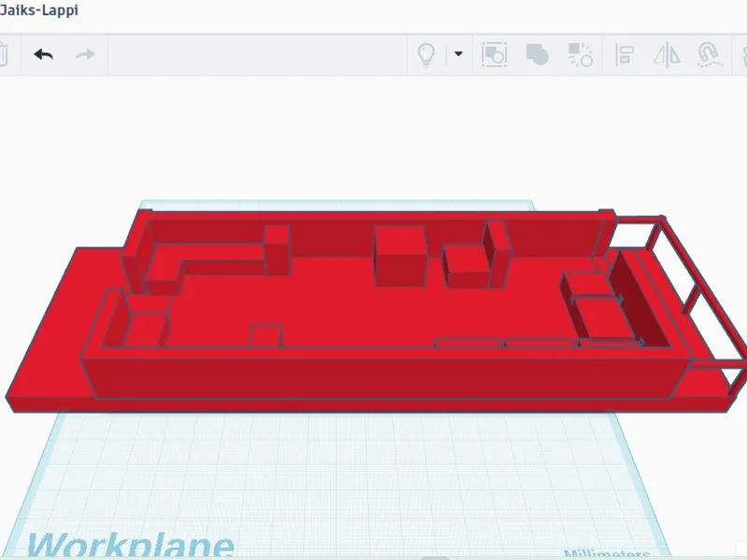This screenshot has width=747, height=560.
Task: Open the dropdown arrow beside lightbulb
Action: pyautogui.click(x=458, y=54)
